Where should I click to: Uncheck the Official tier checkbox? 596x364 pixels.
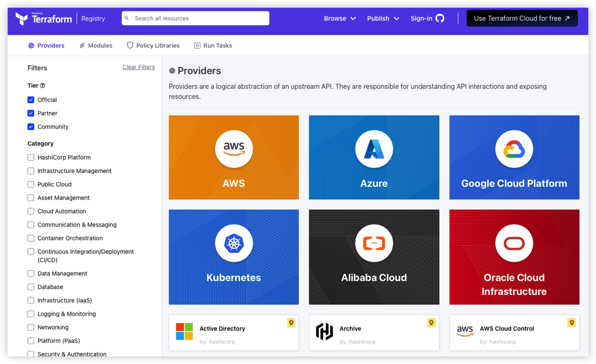click(x=31, y=100)
